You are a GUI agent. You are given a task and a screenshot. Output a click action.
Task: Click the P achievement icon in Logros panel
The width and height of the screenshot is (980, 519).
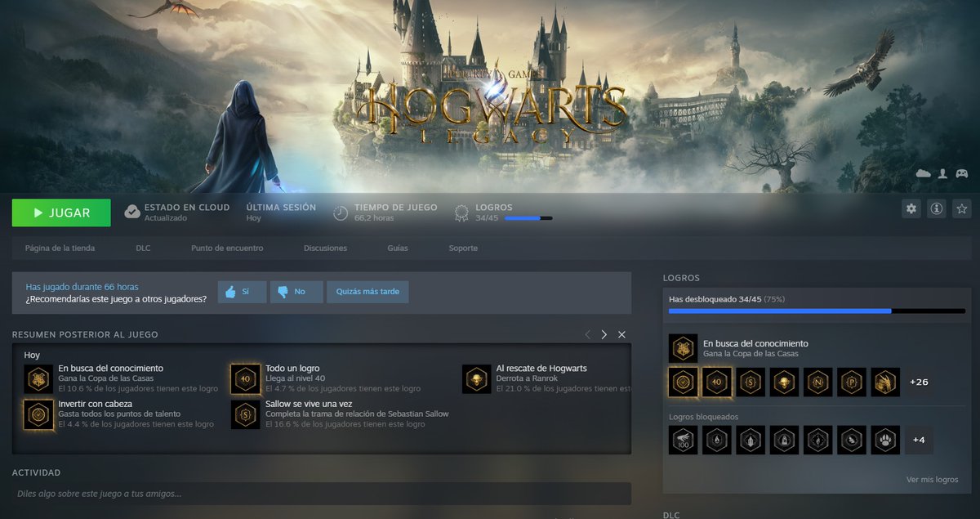[852, 383]
